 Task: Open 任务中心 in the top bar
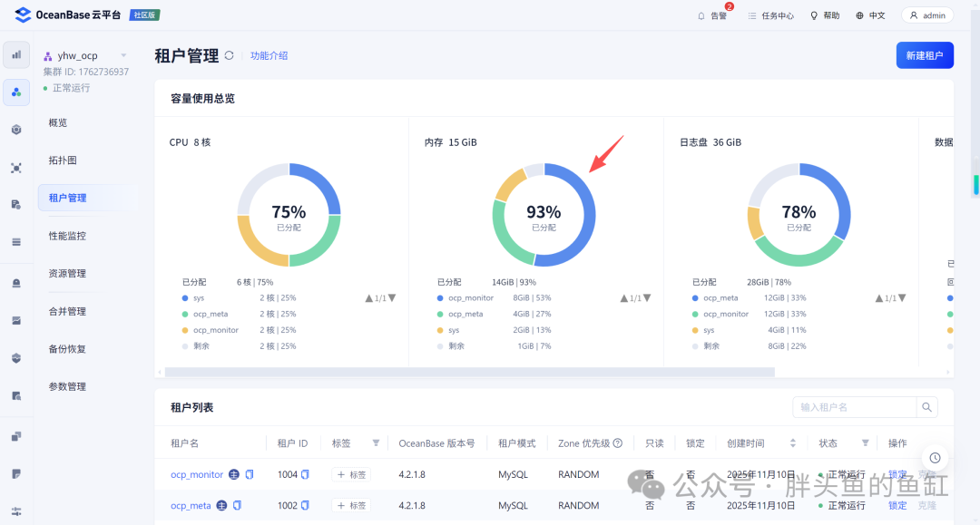click(770, 15)
